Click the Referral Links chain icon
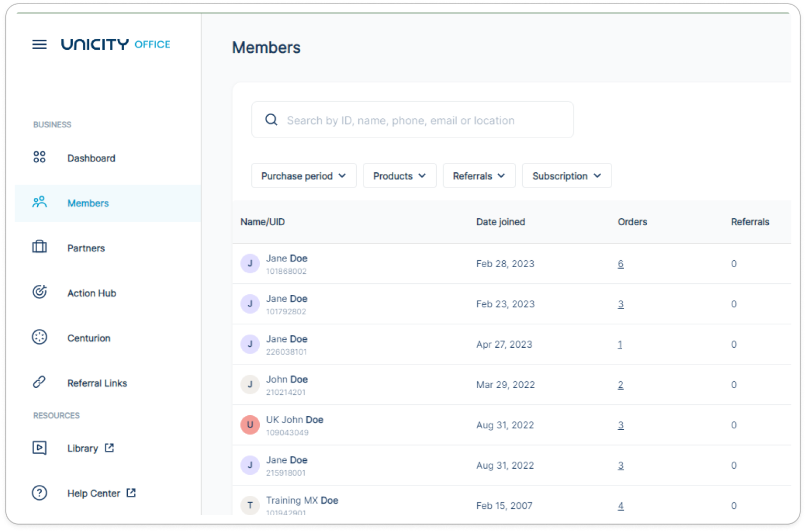Image resolution: width=806 pixels, height=532 pixels. coord(39,382)
